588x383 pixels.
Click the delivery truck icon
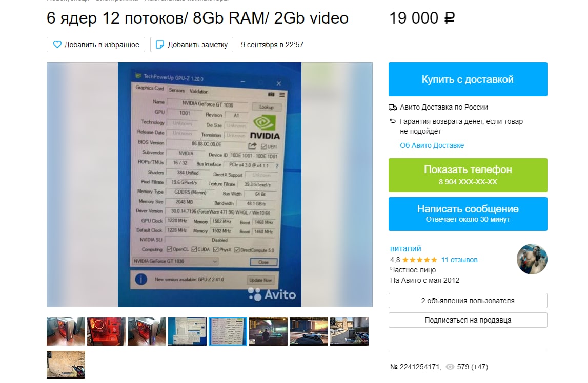tap(393, 108)
